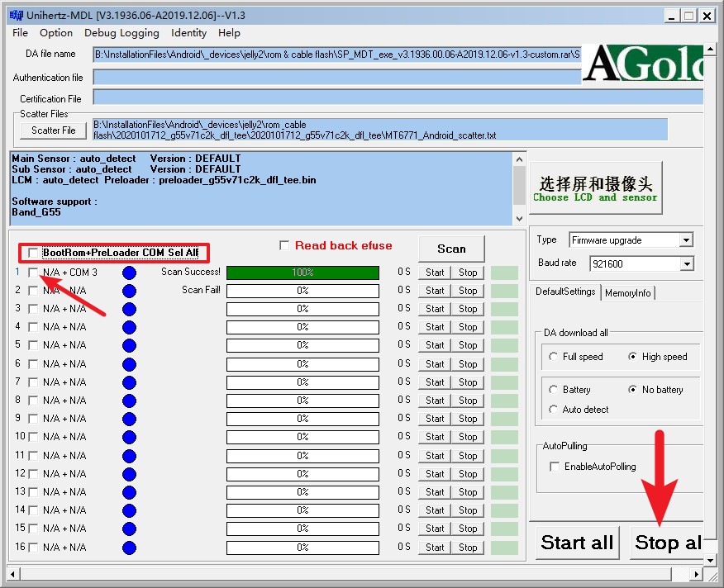The image size is (724, 588).
Task: Choose the No battery radio option
Action: [632, 390]
